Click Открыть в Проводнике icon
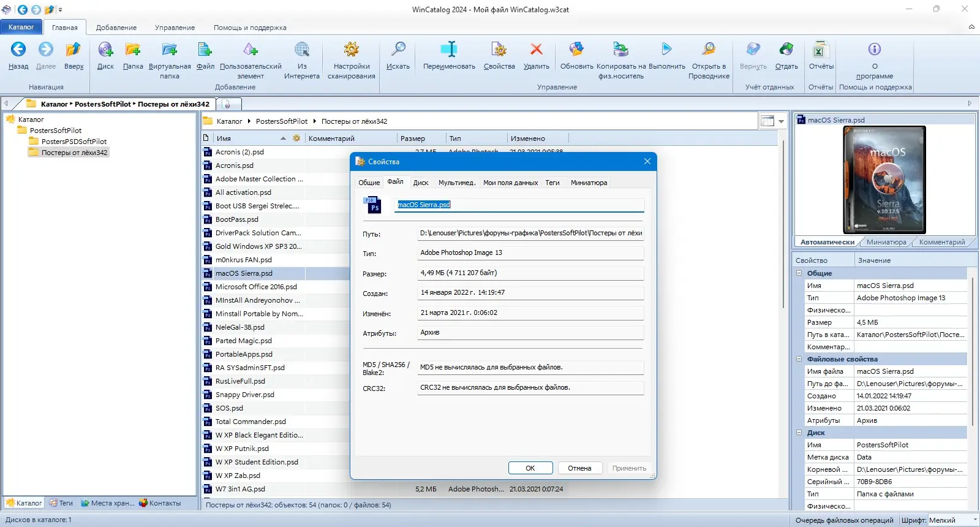This screenshot has width=980, height=527. 709,50
